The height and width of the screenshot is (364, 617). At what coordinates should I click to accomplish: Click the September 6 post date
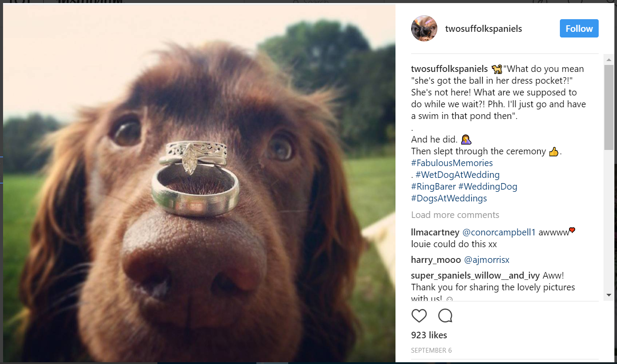(x=431, y=350)
